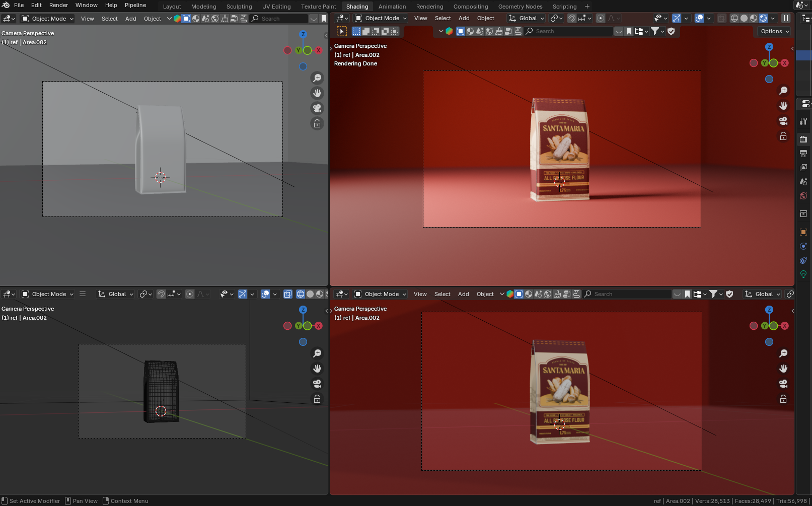The width and height of the screenshot is (812, 506).
Task: Switch top-right viewport to wireframe shading
Action: (734, 18)
